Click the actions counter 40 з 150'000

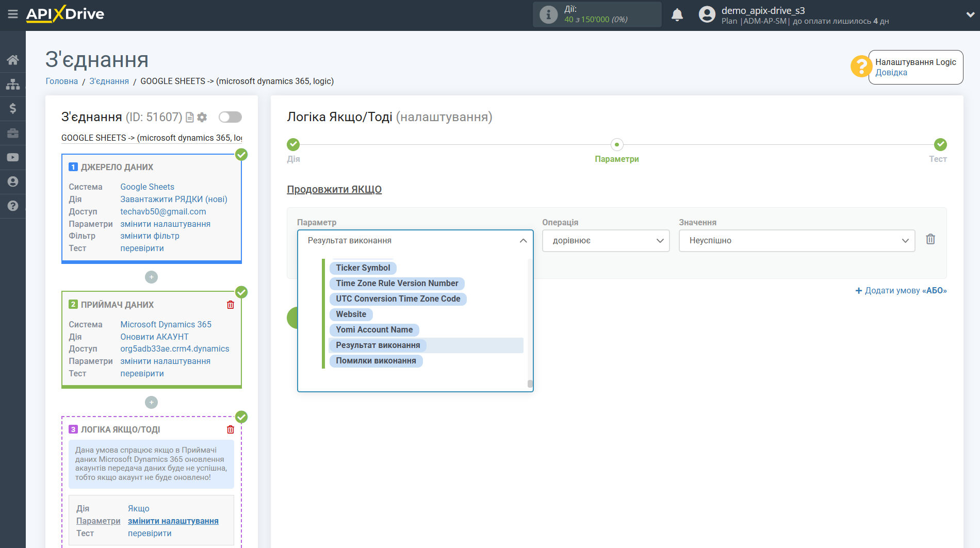click(596, 20)
